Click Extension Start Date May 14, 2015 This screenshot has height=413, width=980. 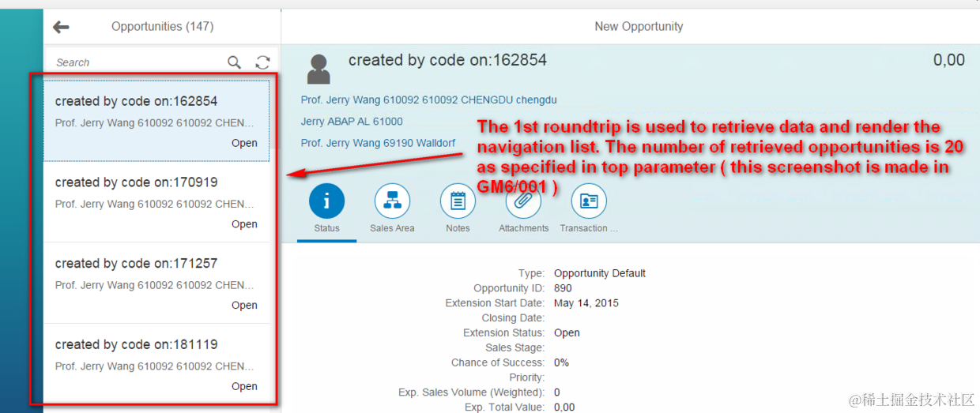coord(586,303)
